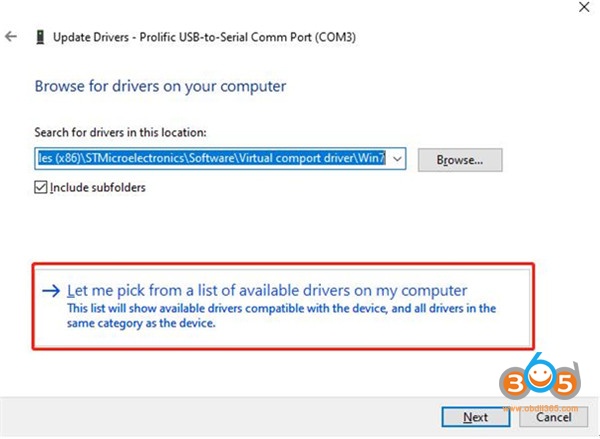600x439 pixels.
Task: Toggle the Include subfolders checkbox
Action: pos(41,187)
